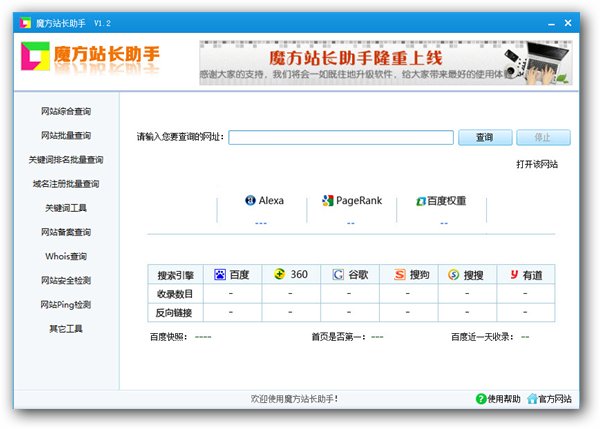This screenshot has width=600, height=429.
Task: Click the 首页是否第一 label
Action: (339, 337)
